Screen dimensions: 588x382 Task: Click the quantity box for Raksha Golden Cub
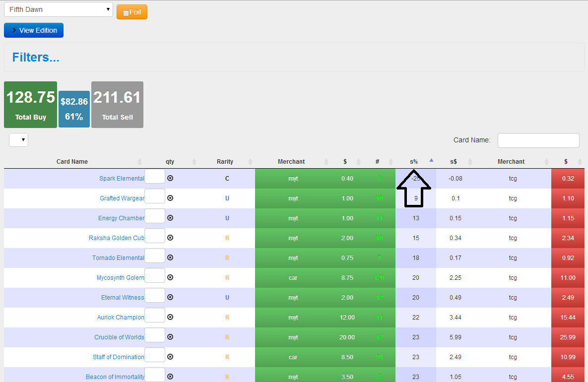155,238
